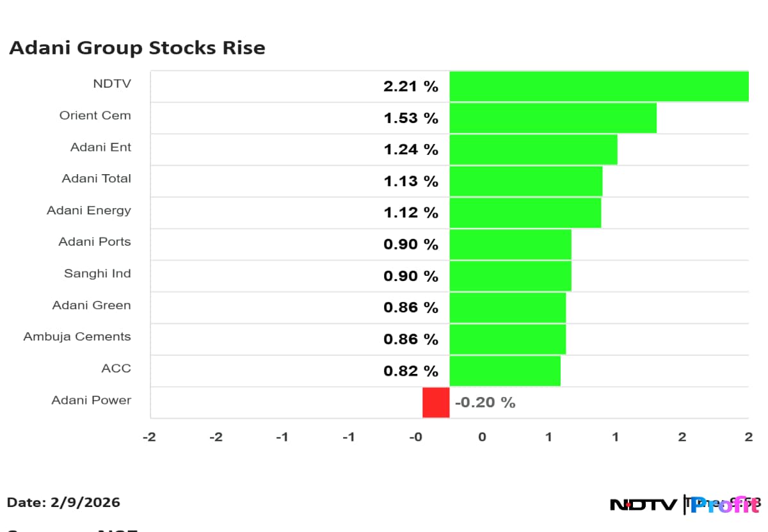The height and width of the screenshot is (532, 768).
Task: Click the Adani Group Stocks Rise title
Action: [x=137, y=48]
